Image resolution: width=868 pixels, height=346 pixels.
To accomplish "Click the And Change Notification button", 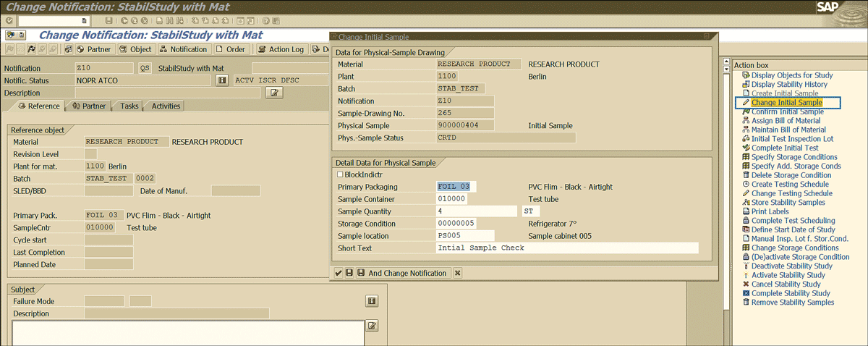I will [x=403, y=273].
